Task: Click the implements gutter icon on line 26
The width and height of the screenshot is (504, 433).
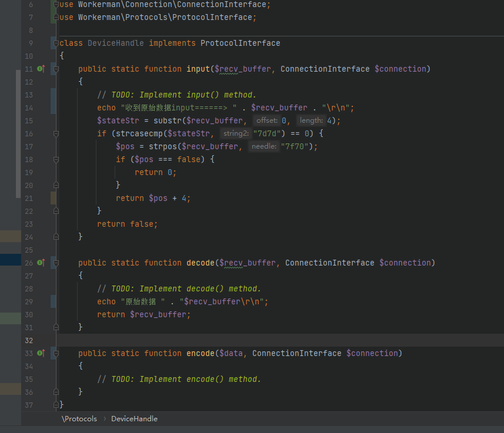Action: point(41,263)
